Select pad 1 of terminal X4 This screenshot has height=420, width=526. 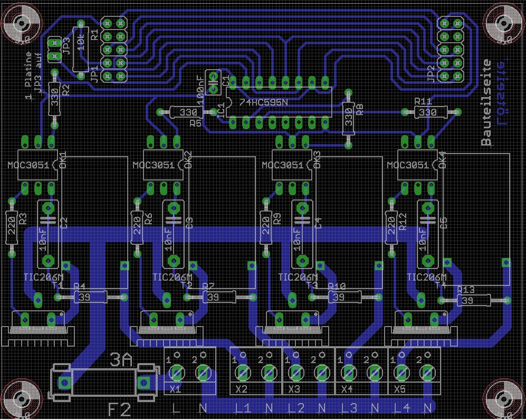[x=348, y=372]
